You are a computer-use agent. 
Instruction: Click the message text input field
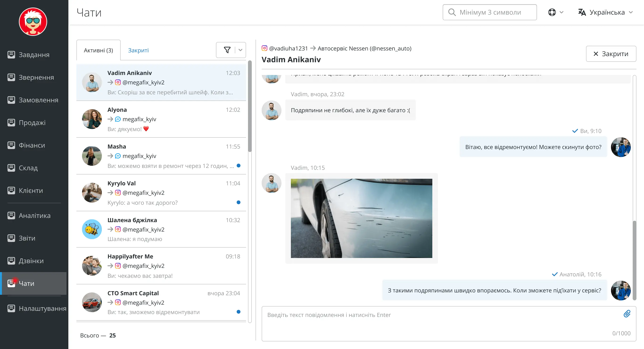[449, 324]
